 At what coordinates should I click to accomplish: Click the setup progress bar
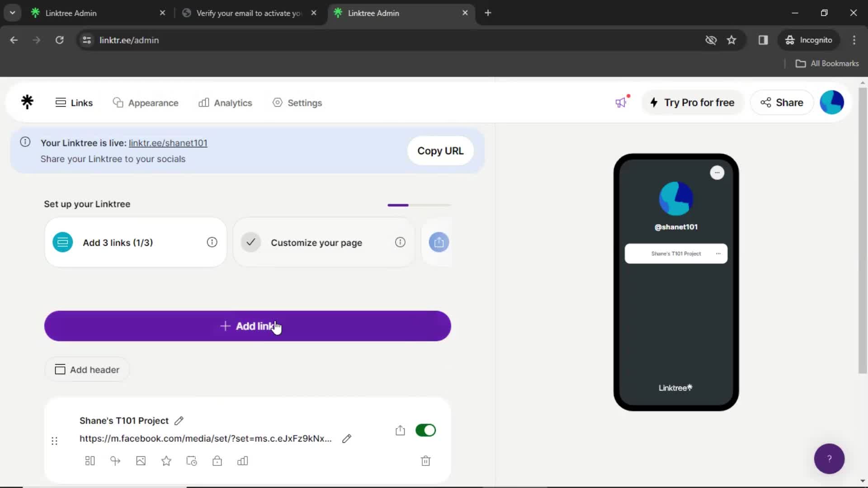click(x=419, y=205)
